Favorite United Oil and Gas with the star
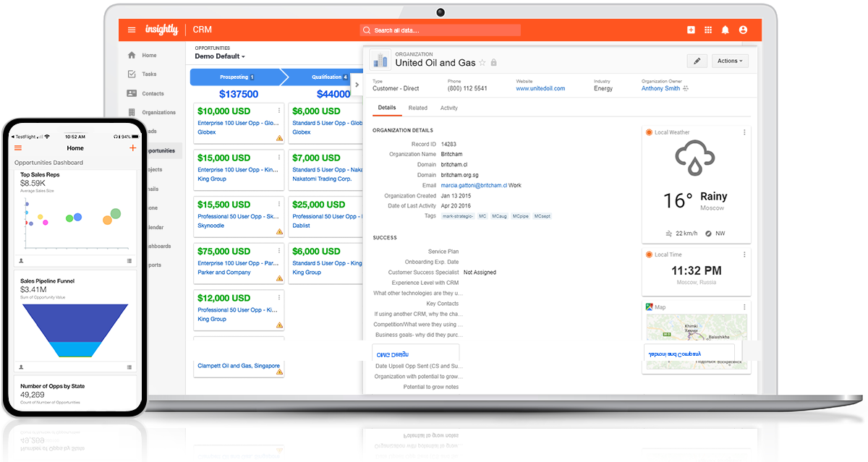 click(482, 62)
